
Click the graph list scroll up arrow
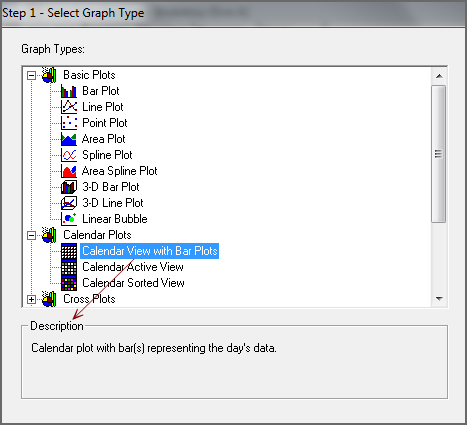click(x=439, y=76)
